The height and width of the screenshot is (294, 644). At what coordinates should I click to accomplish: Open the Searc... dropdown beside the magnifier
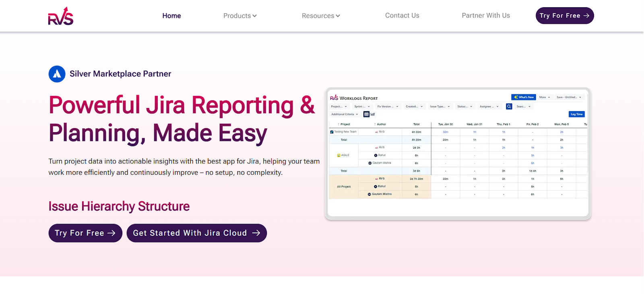(524, 106)
